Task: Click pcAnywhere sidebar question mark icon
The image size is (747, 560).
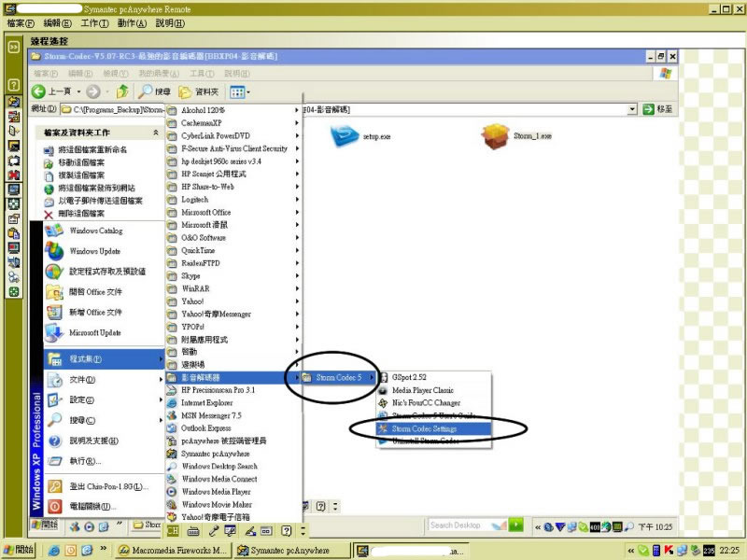Action: [x=14, y=85]
